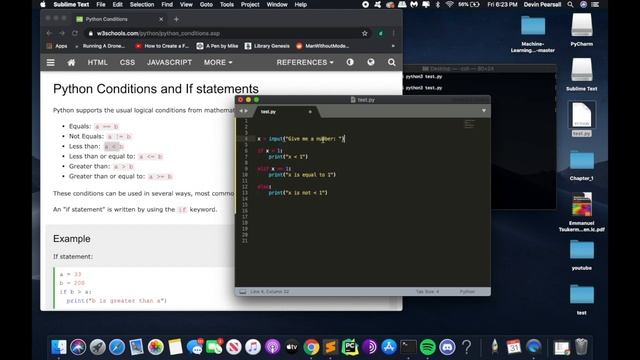
Task: Click the Chrome address bar
Action: tap(224, 33)
